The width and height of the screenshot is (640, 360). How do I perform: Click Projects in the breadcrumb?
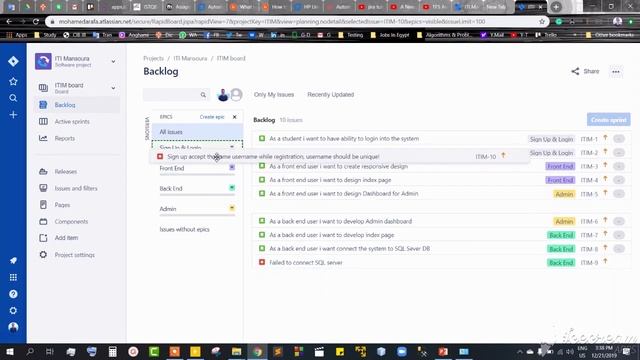[153, 58]
